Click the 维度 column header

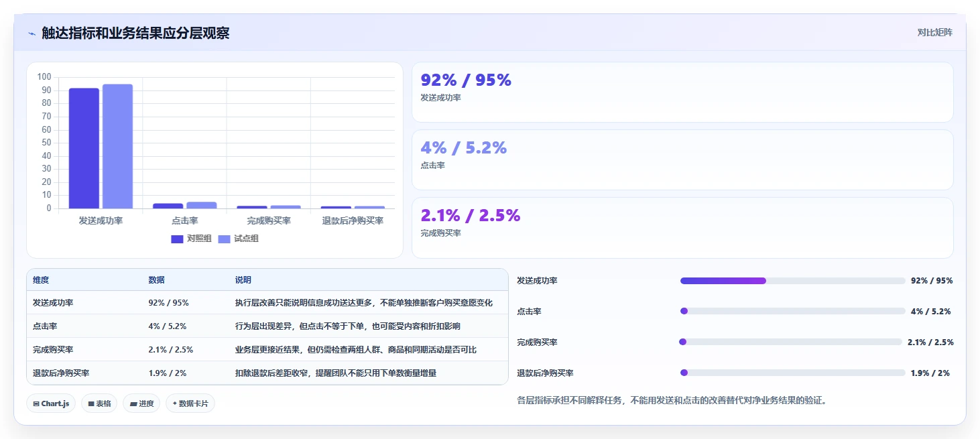pos(41,280)
